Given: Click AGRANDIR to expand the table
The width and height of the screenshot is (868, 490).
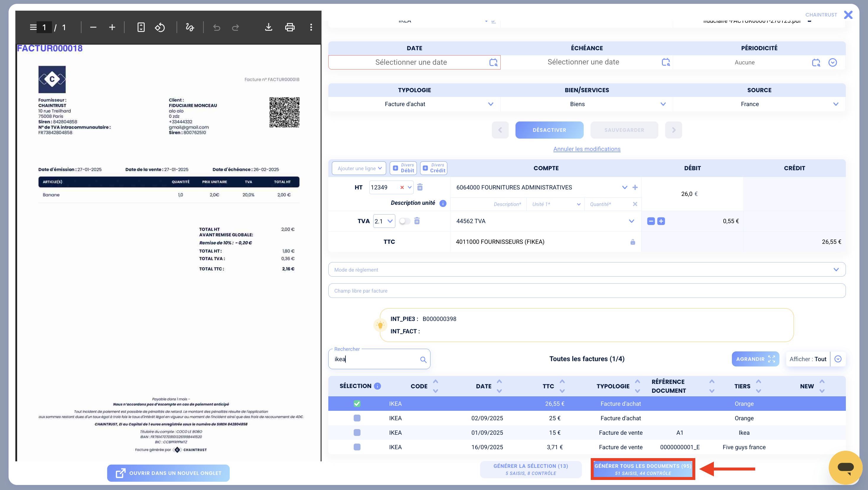Looking at the screenshot, I should pyautogui.click(x=756, y=359).
